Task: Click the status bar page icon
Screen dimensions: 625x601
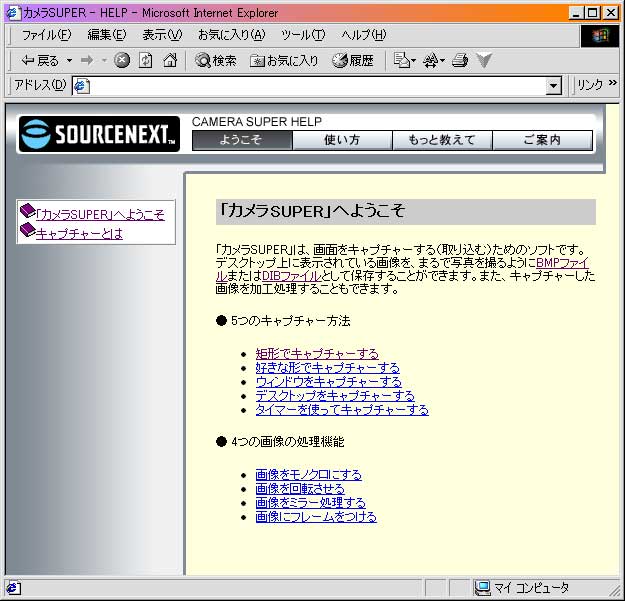Action: pos(13,588)
